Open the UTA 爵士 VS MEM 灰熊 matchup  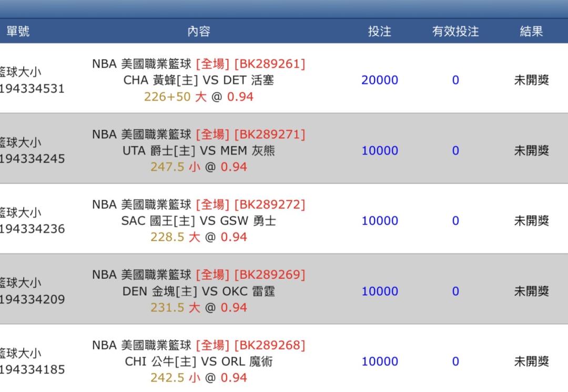(198, 151)
